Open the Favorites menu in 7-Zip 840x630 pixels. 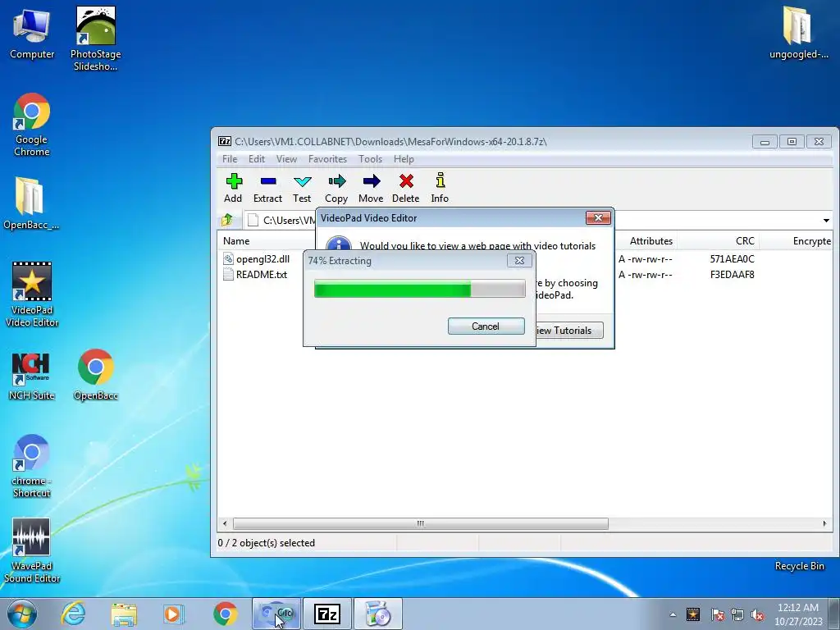coord(327,159)
